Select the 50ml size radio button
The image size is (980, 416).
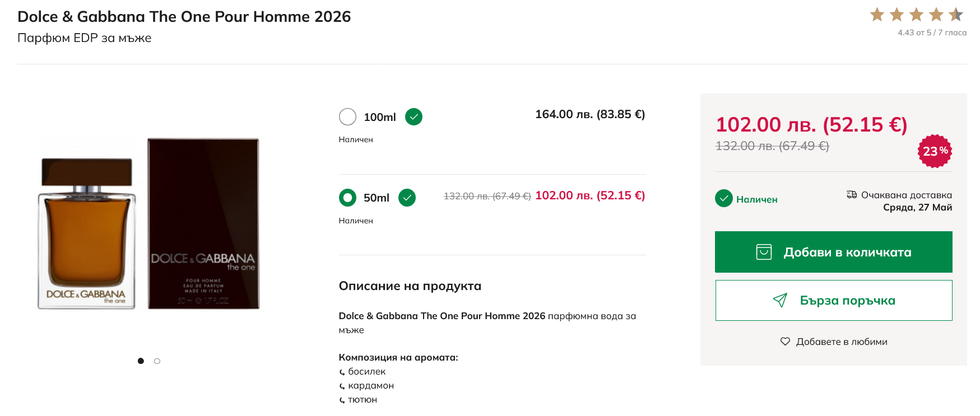coord(347,198)
